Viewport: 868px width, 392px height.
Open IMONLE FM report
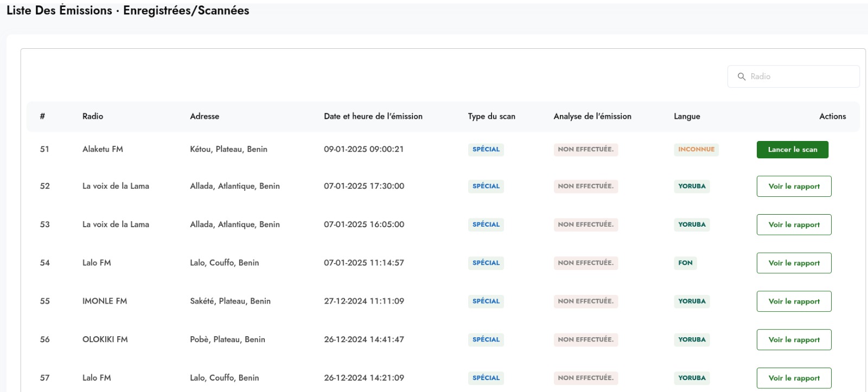point(794,301)
